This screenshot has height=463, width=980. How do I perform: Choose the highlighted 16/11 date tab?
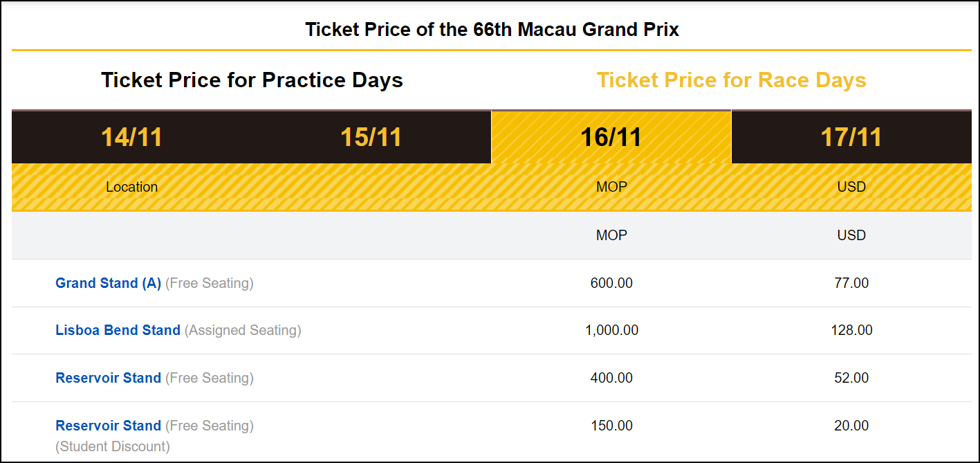pos(611,137)
